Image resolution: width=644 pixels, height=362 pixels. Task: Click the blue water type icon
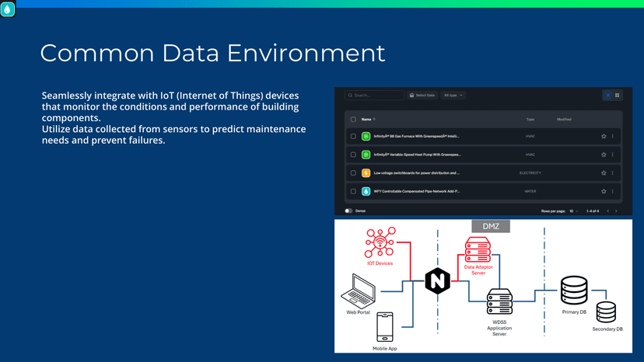pos(366,191)
